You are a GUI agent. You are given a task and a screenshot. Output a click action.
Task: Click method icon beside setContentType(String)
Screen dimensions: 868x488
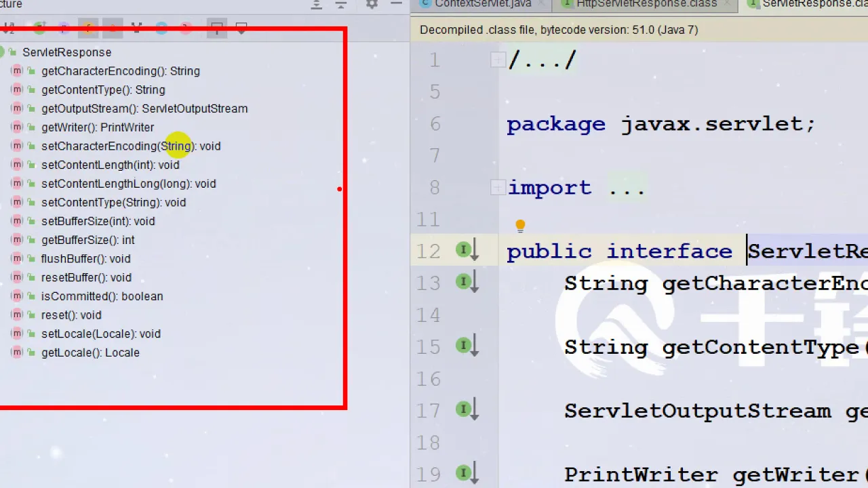pyautogui.click(x=17, y=202)
